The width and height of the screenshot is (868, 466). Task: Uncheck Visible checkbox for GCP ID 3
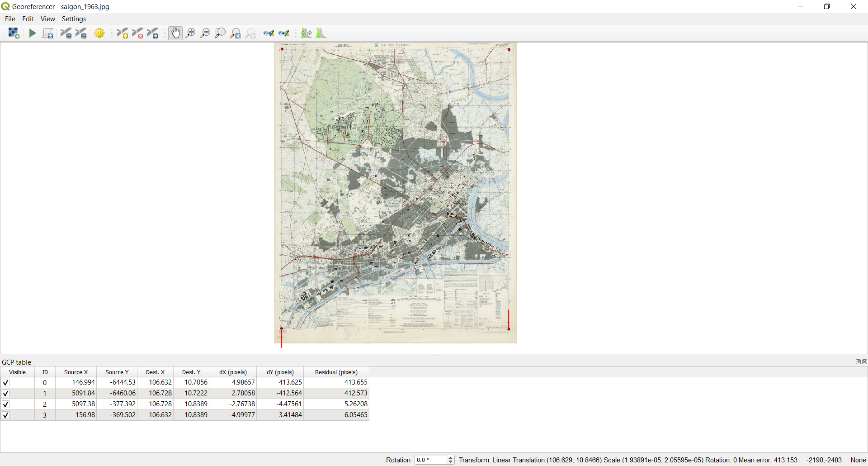(6, 415)
